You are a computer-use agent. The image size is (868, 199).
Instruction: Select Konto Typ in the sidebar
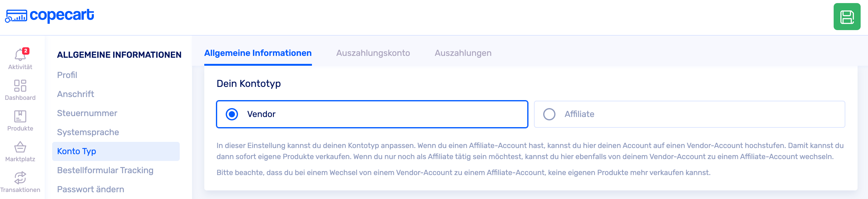point(77,151)
